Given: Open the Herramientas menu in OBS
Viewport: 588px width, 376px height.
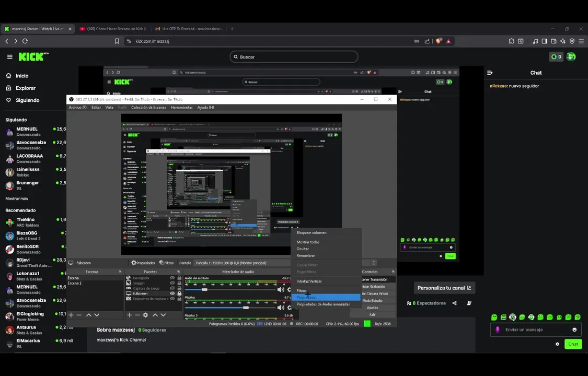Looking at the screenshot, I should (x=181, y=108).
